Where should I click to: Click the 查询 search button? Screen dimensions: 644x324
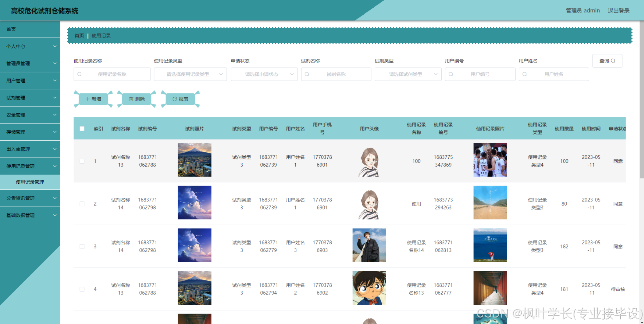click(607, 61)
